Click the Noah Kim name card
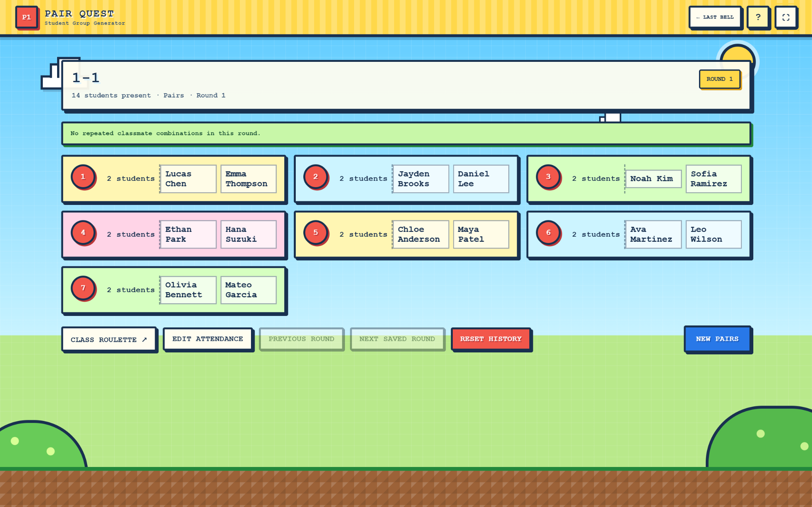 coord(653,179)
